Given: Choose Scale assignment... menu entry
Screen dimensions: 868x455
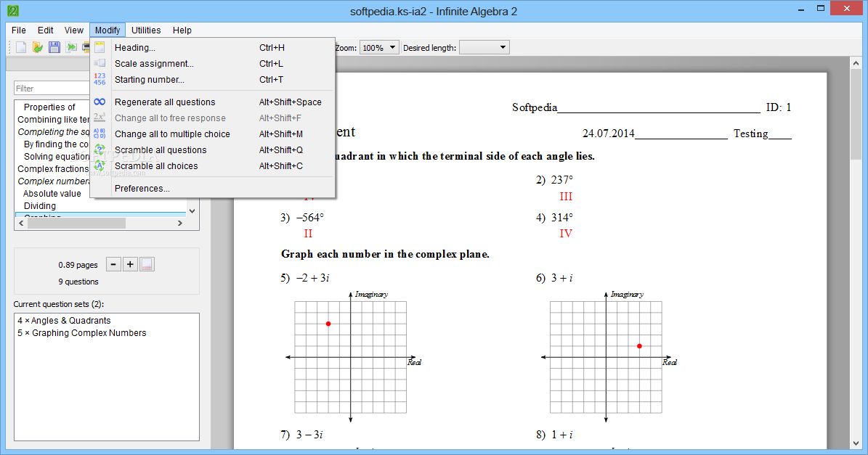Looking at the screenshot, I should [x=213, y=64].
